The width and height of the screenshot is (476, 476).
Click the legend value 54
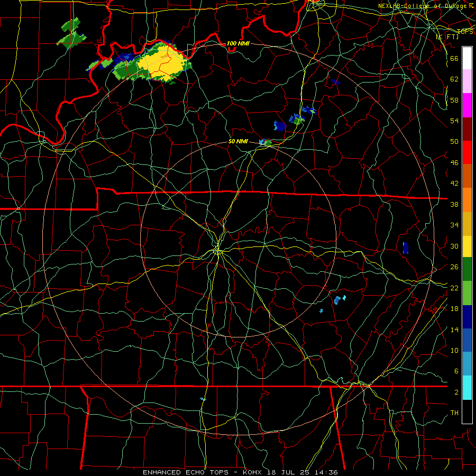point(454,121)
